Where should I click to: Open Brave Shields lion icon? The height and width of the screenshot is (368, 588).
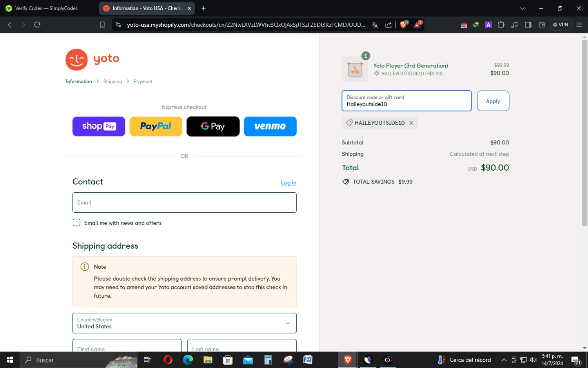(403, 25)
